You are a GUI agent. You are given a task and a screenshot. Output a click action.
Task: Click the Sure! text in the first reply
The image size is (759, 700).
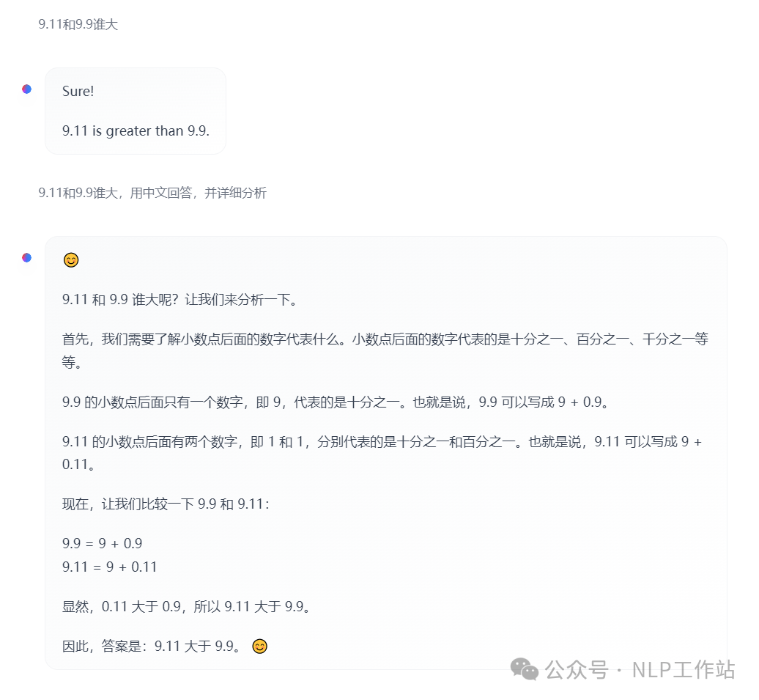[x=78, y=91]
